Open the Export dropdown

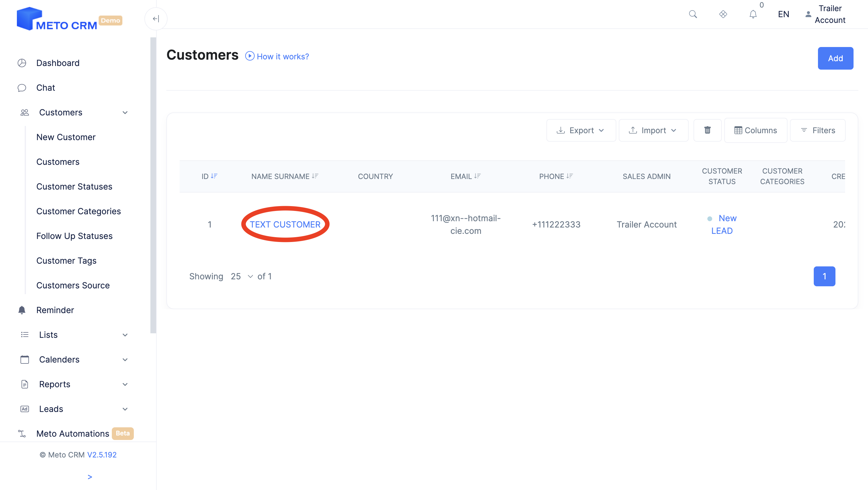tap(581, 130)
